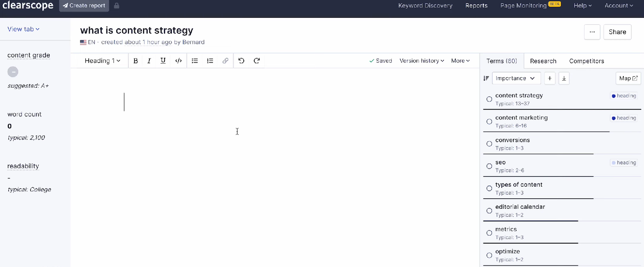Viewport: 644px width, 267px height.
Task: Mark 'types of content' term circle
Action: click(x=489, y=189)
